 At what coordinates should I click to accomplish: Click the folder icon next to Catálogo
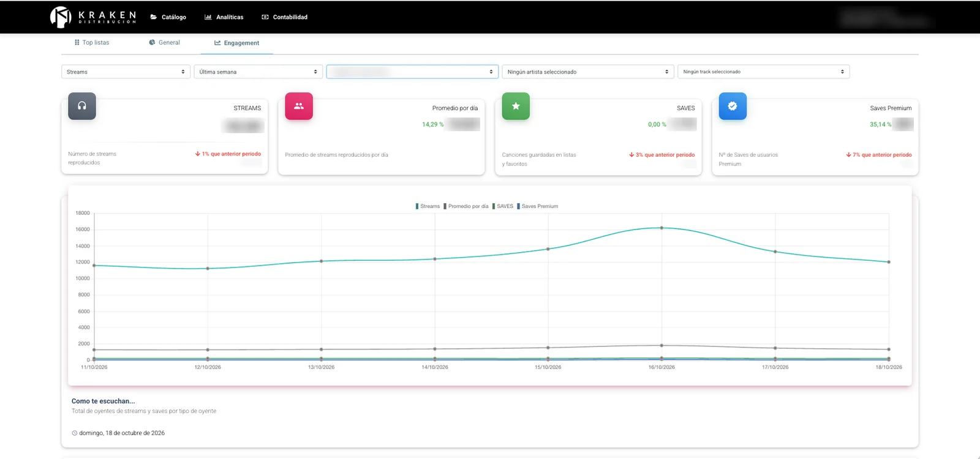click(x=154, y=17)
